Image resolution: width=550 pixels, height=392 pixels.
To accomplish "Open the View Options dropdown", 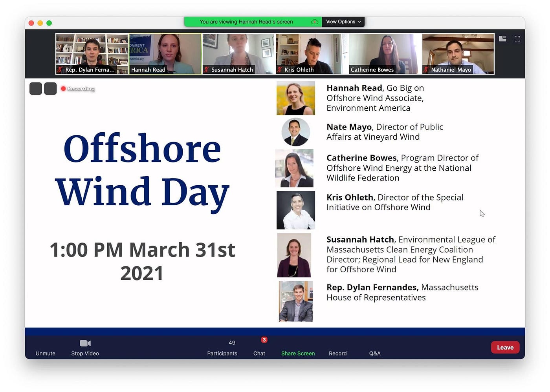I will (x=343, y=22).
